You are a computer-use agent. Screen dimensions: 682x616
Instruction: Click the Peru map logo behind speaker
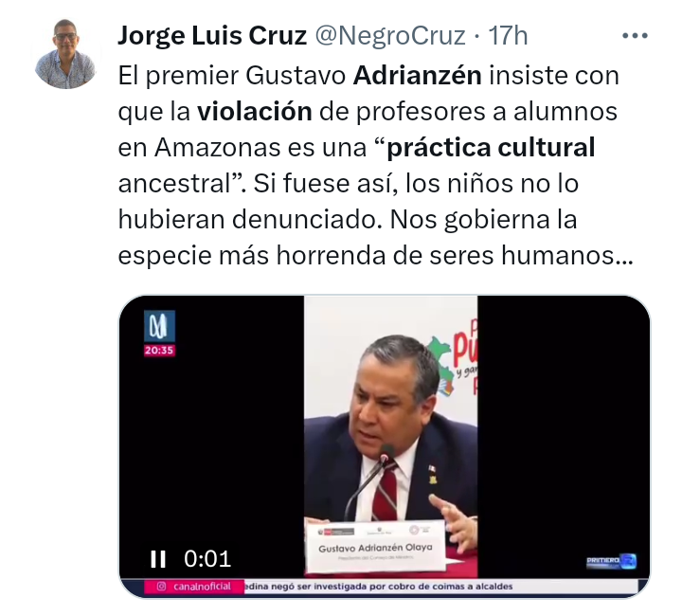[x=441, y=367]
